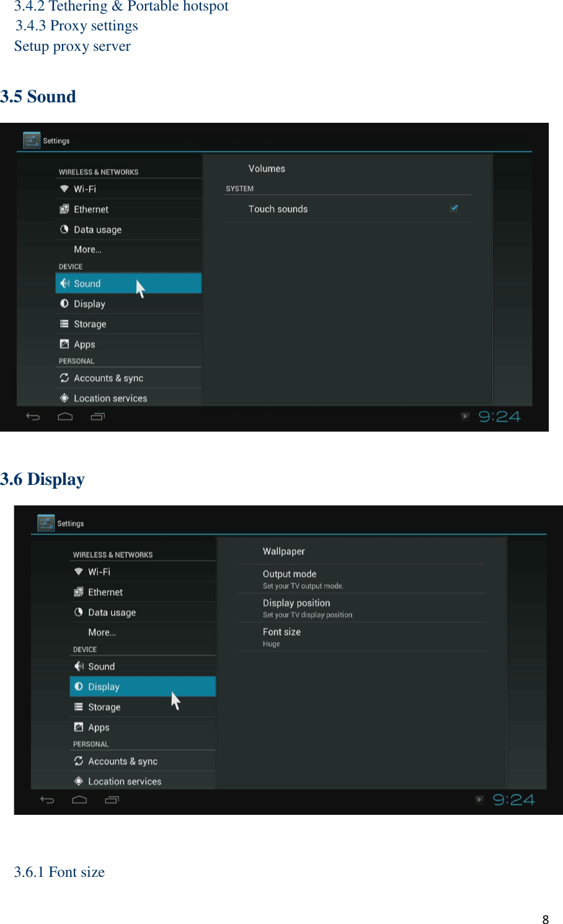Tap Home navigation icon in Sound screenshot
This screenshot has width=563, height=924.
pyautogui.click(x=65, y=417)
